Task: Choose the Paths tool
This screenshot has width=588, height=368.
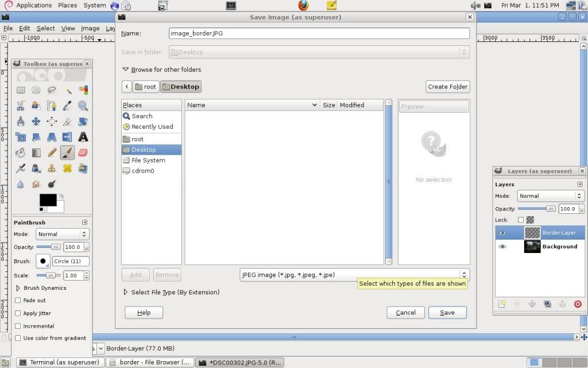Action: (52, 106)
